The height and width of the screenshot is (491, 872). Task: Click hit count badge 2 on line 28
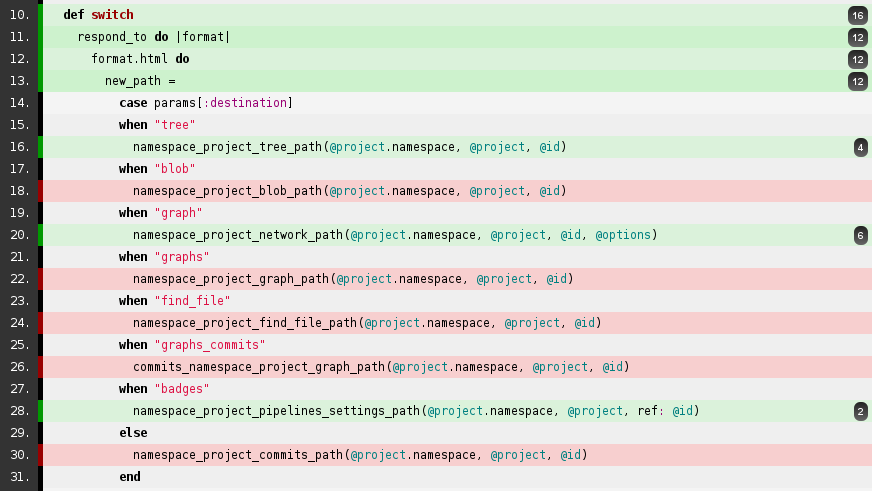pyautogui.click(x=860, y=411)
